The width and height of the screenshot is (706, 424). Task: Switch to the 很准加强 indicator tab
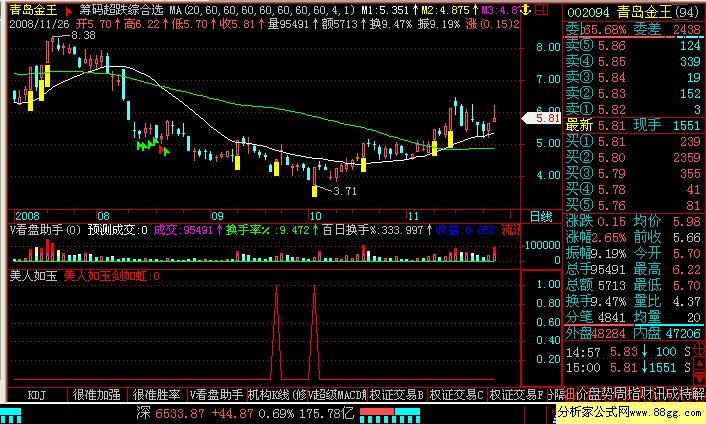tap(97, 395)
